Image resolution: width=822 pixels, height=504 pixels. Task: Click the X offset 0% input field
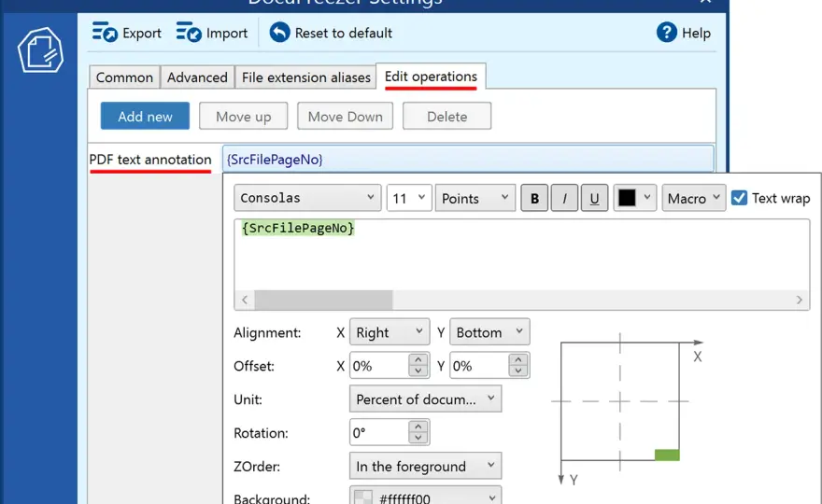379,366
